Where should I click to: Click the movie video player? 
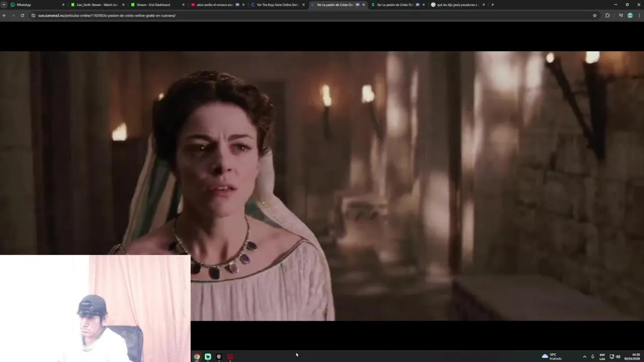point(322,186)
